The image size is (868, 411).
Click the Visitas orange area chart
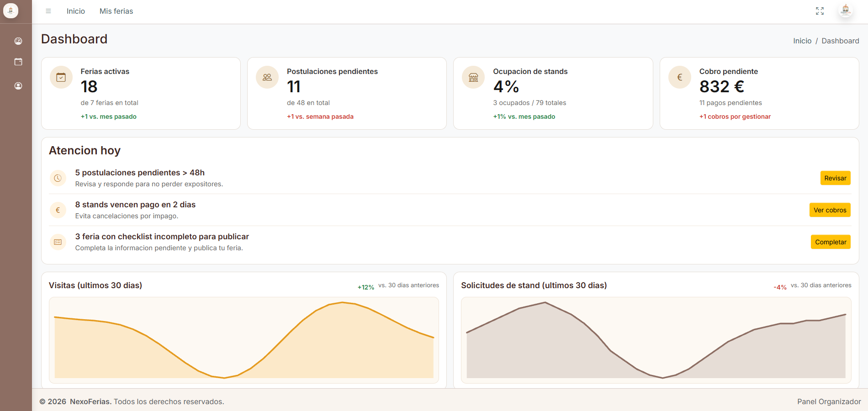(244, 340)
